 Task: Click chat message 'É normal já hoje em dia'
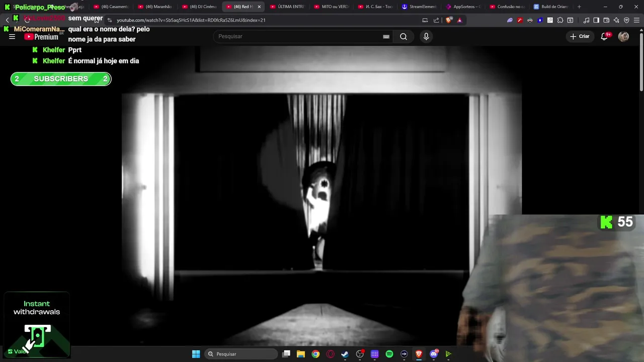coord(103,61)
